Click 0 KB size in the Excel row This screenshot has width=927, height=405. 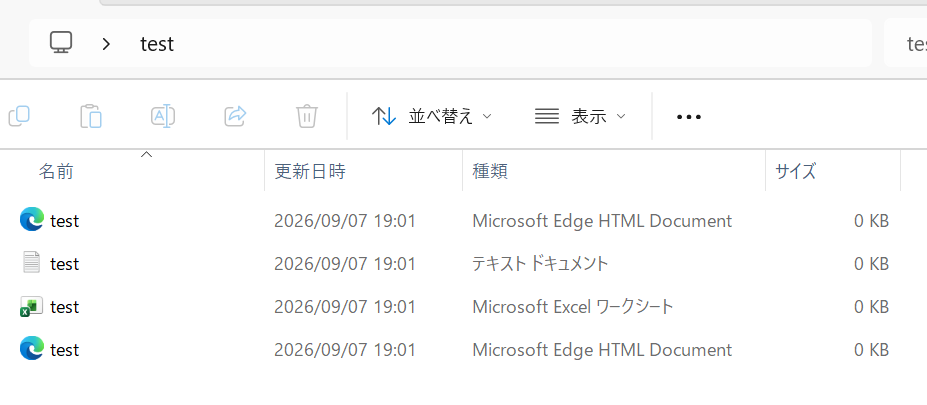click(x=871, y=307)
